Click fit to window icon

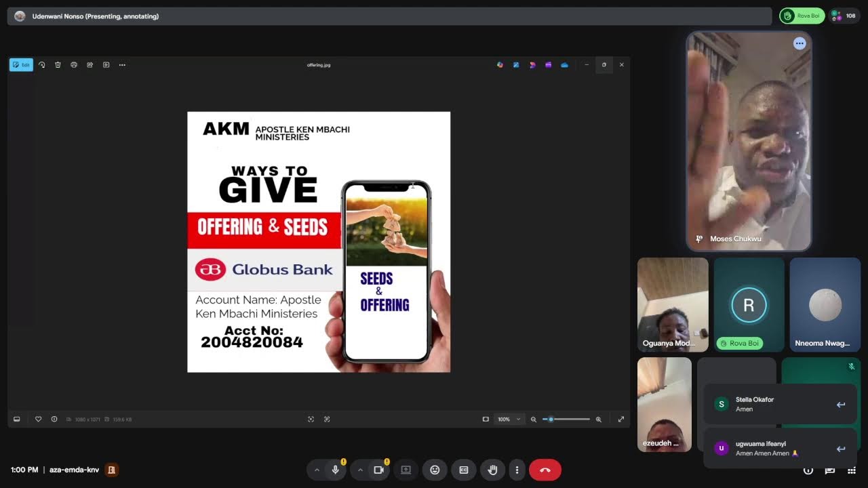(x=486, y=420)
